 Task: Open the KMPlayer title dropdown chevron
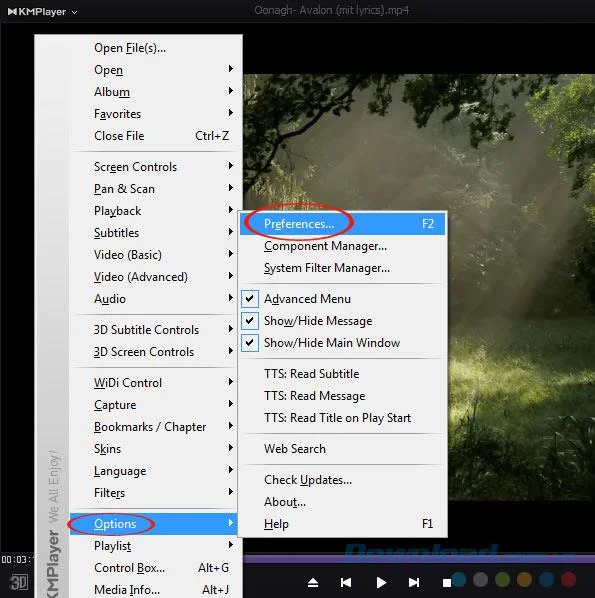[x=75, y=12]
